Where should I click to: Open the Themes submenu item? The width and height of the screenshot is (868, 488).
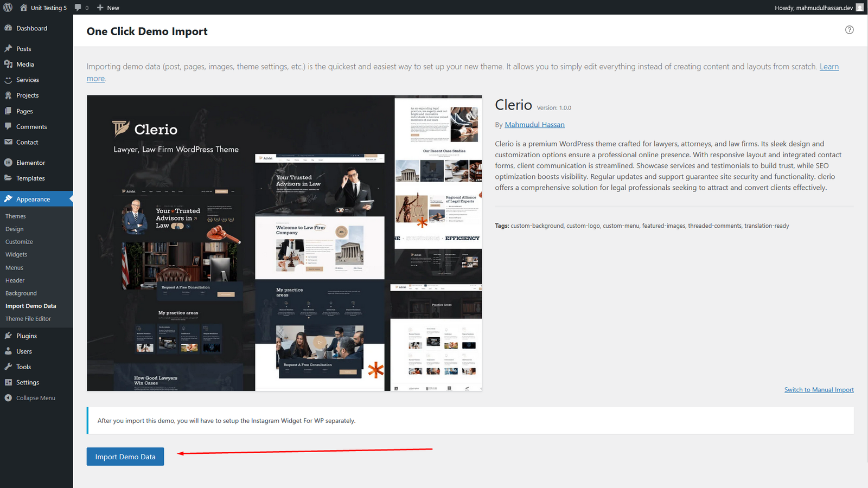16,216
